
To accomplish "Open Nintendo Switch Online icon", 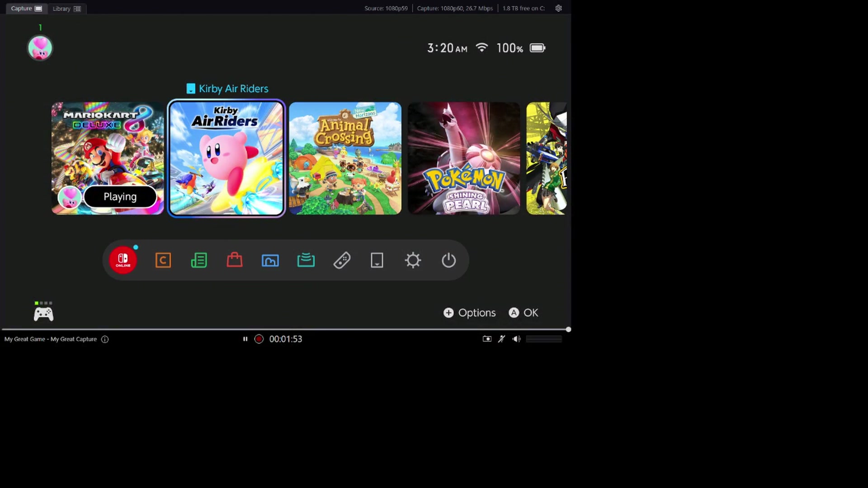I will coord(123,260).
